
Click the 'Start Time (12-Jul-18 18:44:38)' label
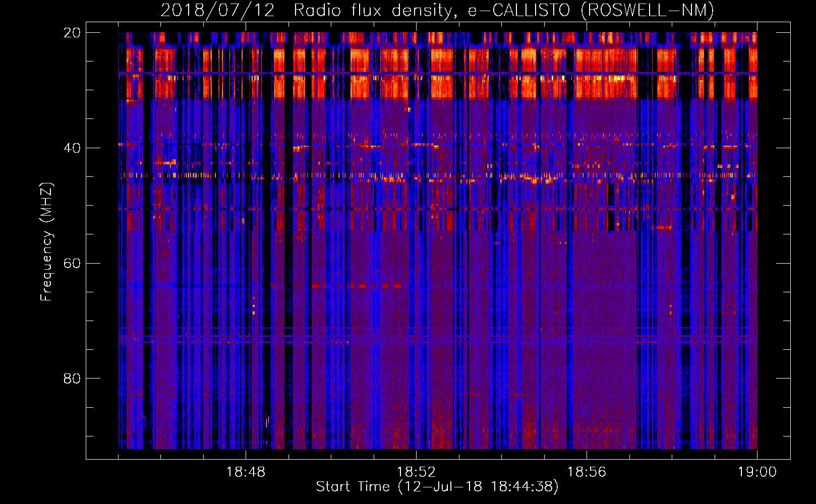[x=437, y=487]
